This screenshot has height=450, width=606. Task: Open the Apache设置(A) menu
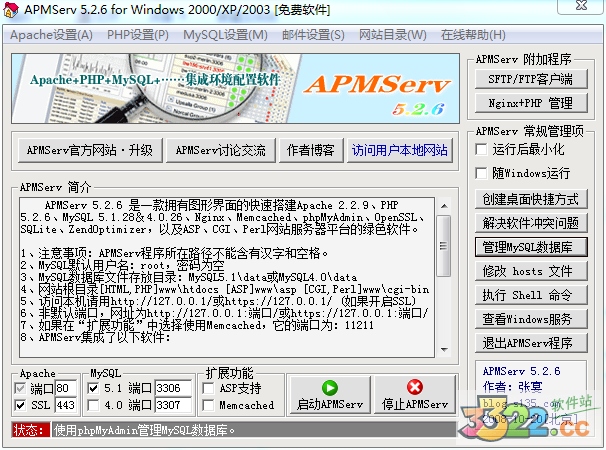[x=51, y=35]
